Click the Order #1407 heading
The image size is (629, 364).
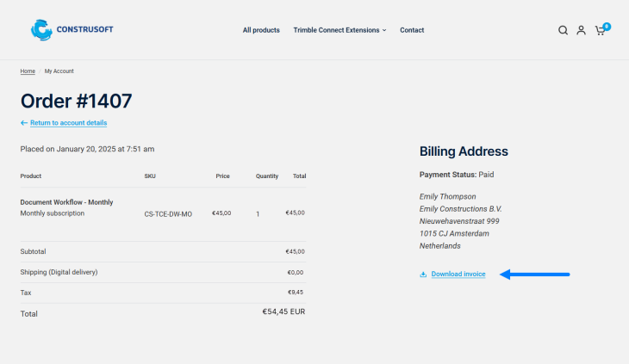(77, 101)
